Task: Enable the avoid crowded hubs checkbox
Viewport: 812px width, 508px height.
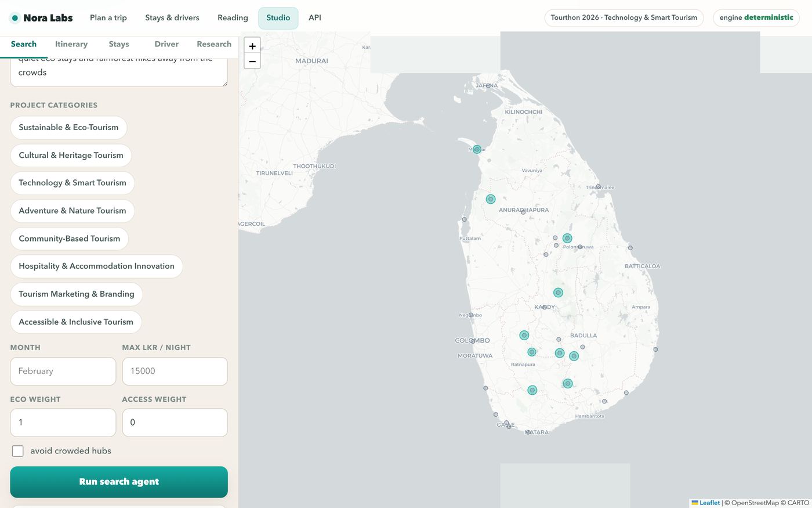Action: pos(18,451)
